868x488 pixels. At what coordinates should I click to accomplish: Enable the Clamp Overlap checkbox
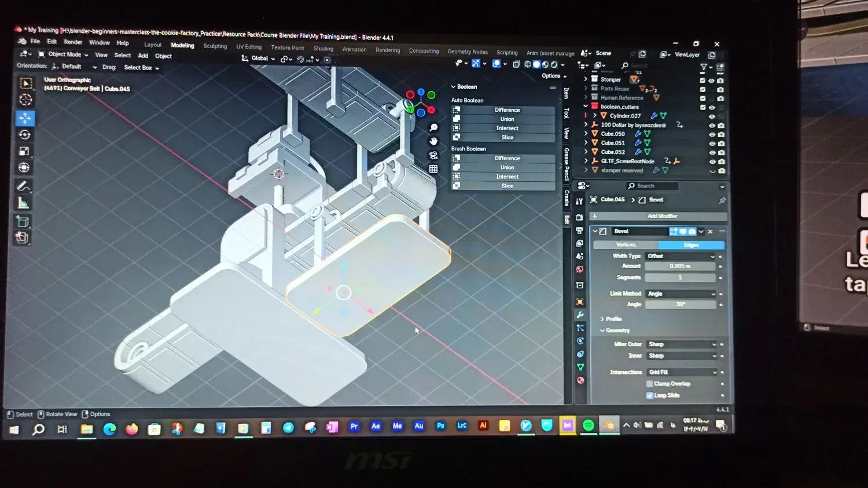pyautogui.click(x=649, y=384)
